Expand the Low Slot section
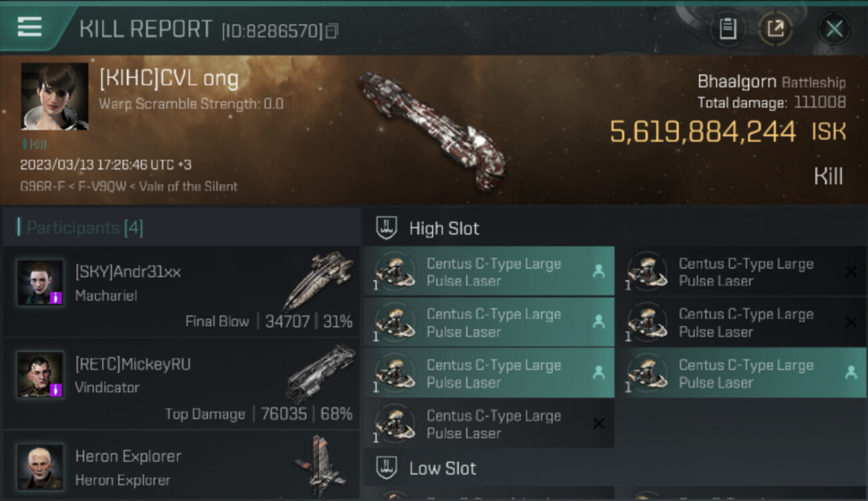 (x=443, y=468)
